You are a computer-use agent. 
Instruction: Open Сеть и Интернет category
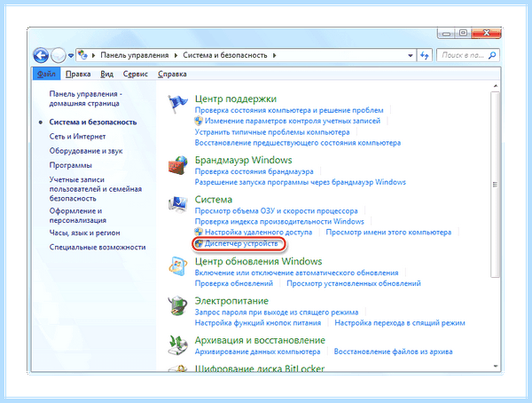(77, 137)
